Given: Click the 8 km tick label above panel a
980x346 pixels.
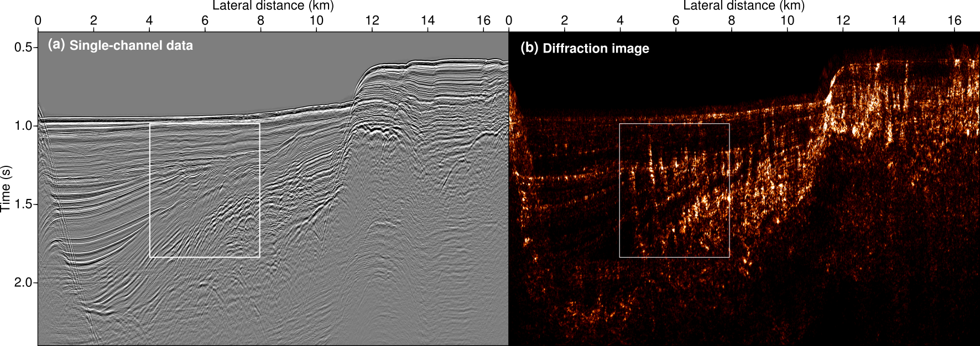Looking at the screenshot, I should 260,20.
